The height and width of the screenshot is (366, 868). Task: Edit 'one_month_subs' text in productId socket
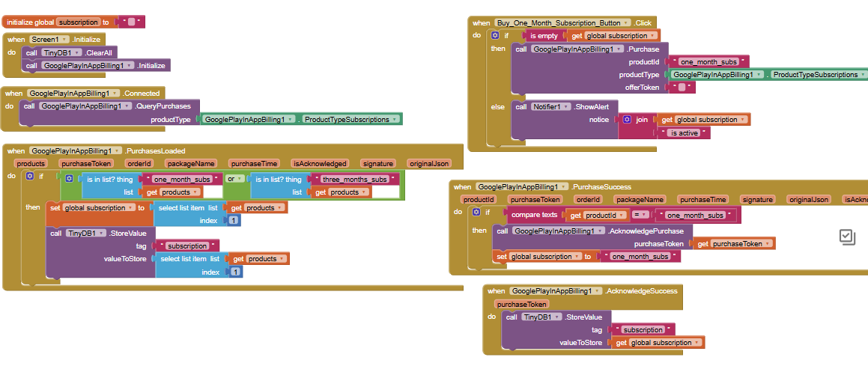click(709, 62)
